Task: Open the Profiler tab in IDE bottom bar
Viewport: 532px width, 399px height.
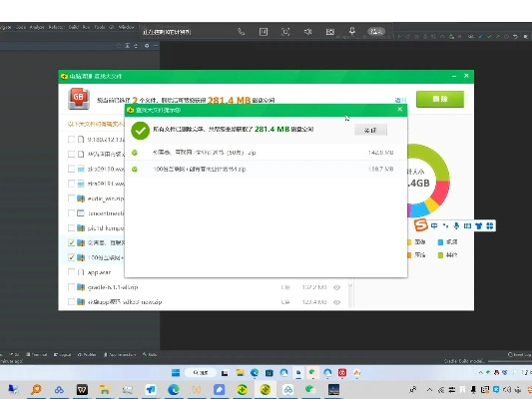Action: [87, 354]
